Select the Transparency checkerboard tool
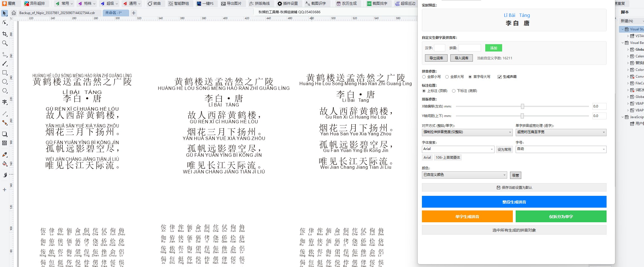Screen dimensions: 644x267 (x=5, y=143)
